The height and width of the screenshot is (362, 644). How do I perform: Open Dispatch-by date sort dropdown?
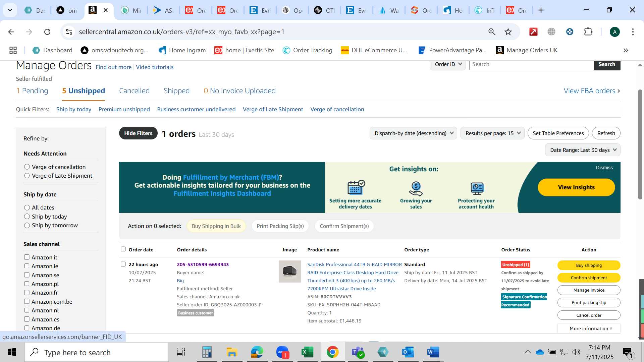coord(413,133)
